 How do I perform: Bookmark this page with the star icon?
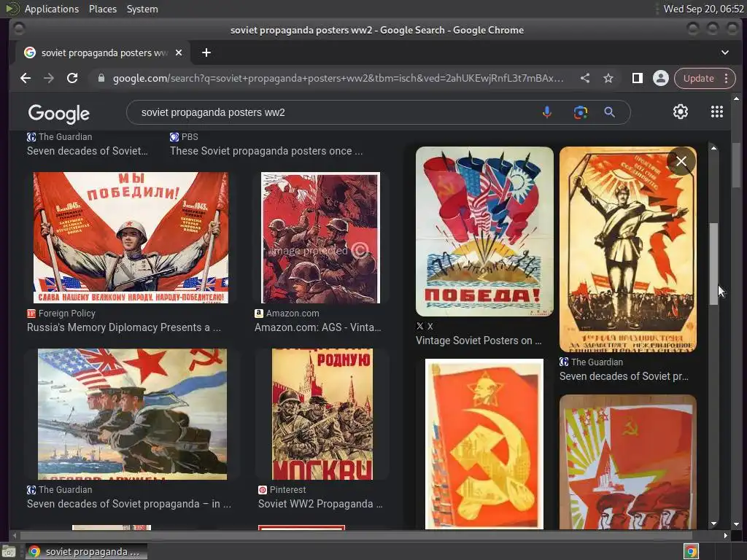(608, 78)
